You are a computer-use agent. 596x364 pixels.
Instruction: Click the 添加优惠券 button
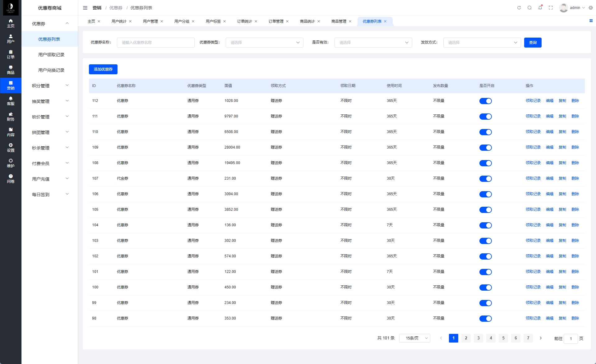(x=103, y=69)
